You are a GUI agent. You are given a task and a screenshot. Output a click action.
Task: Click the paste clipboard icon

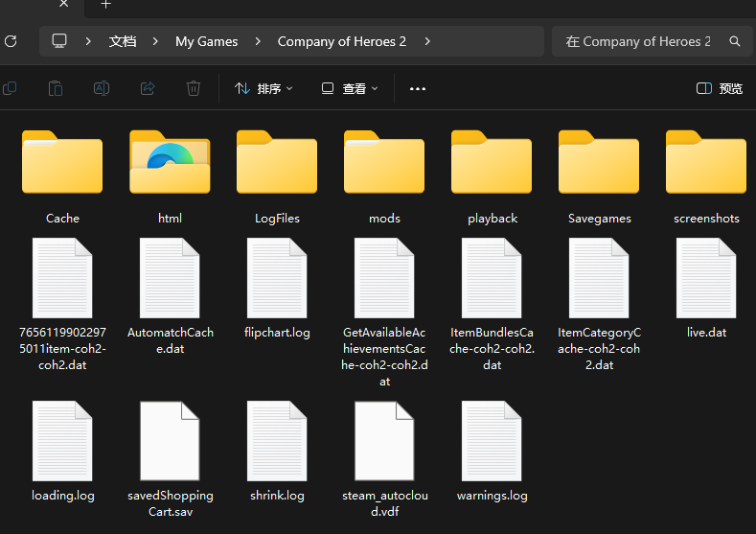point(56,89)
